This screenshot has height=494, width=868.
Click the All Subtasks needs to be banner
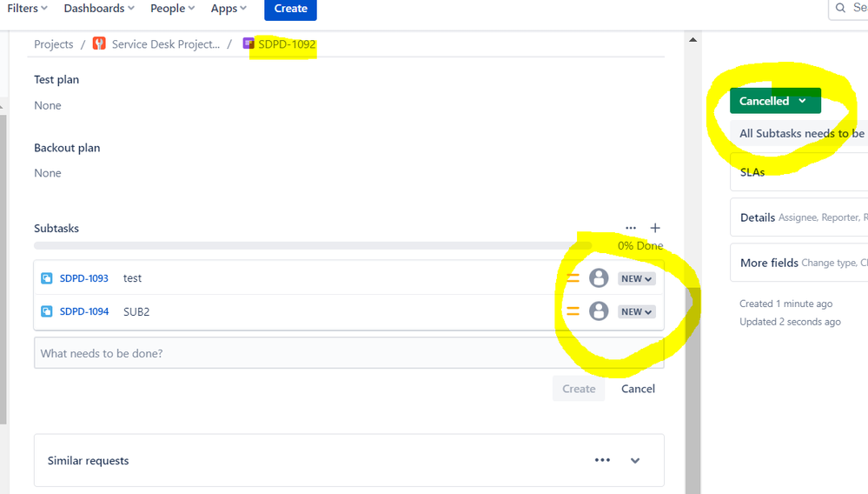coord(798,133)
